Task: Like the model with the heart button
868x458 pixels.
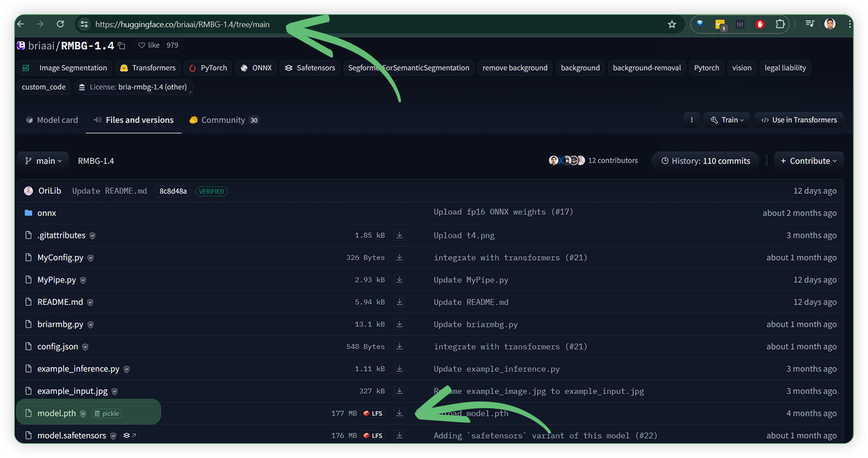Action: 149,45
